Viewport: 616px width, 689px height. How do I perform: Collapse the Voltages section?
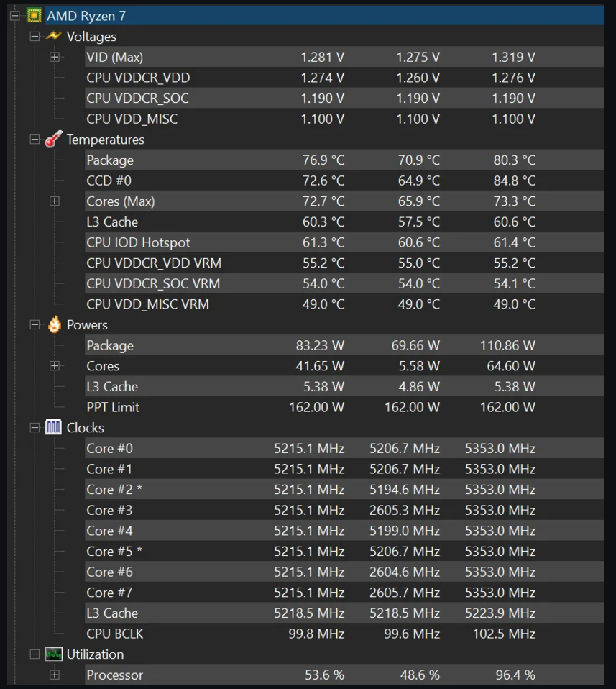point(35,37)
